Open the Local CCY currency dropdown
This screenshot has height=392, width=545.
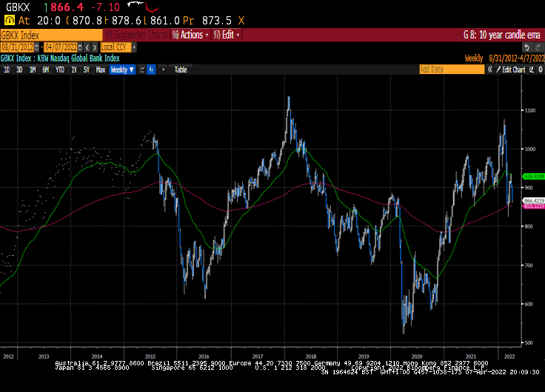118,47
